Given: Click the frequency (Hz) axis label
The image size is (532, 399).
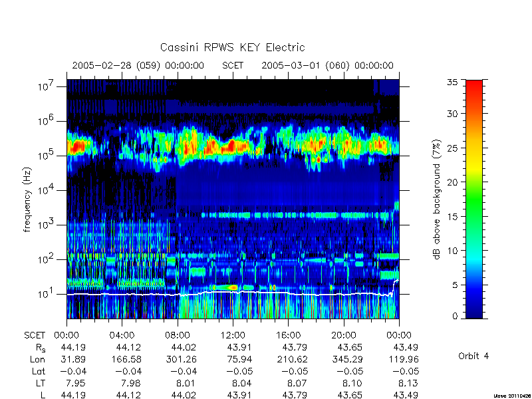Looking at the screenshot, I should click(27, 199).
